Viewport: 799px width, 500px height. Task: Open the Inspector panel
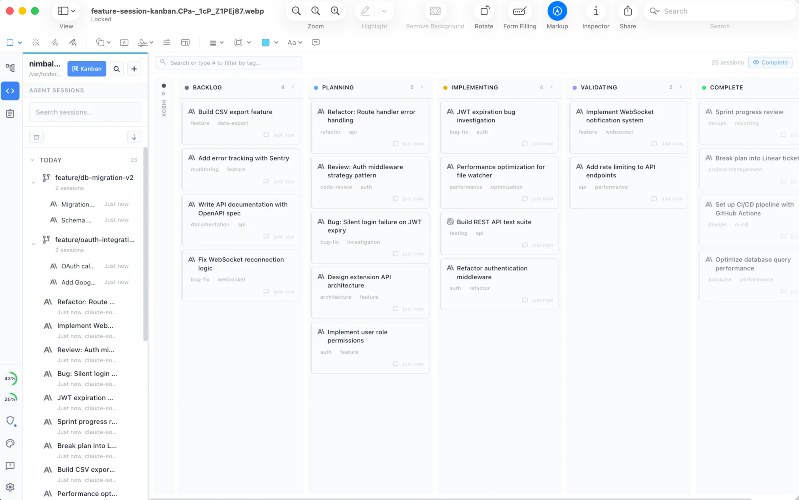(x=596, y=11)
